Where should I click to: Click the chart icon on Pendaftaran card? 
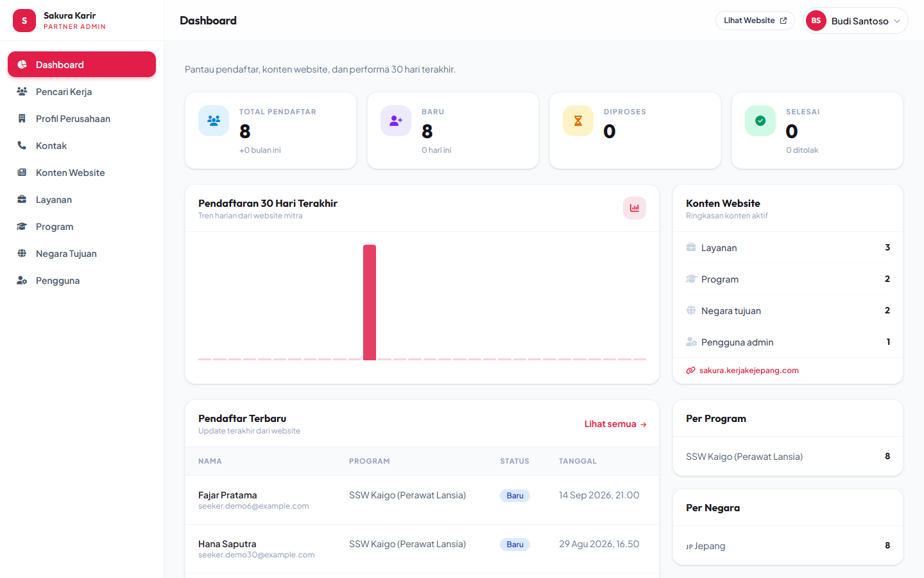tap(635, 208)
